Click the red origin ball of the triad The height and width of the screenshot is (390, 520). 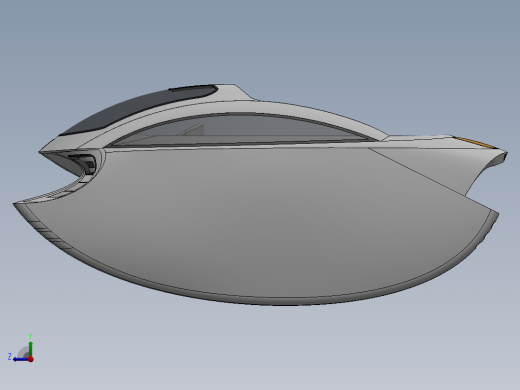[31, 359]
